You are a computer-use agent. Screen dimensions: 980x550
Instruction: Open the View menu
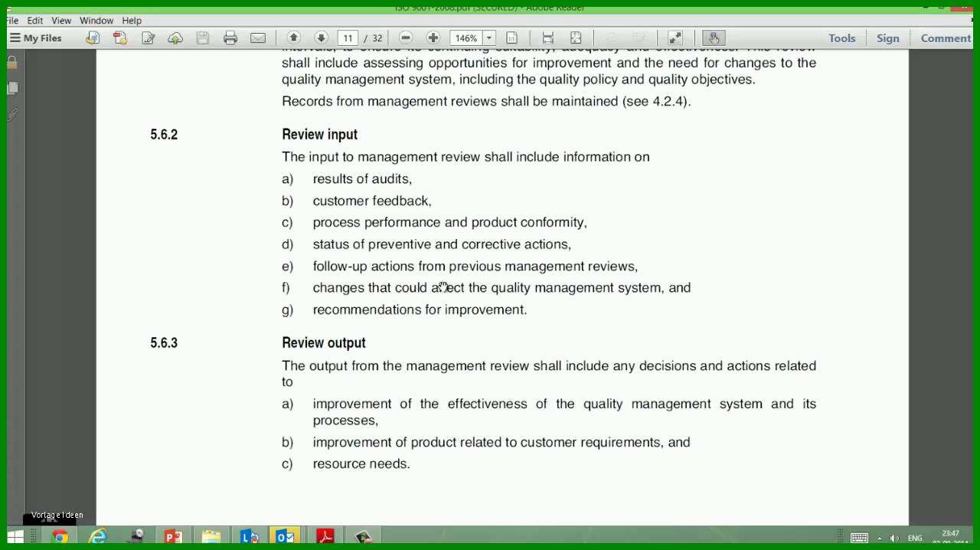pyautogui.click(x=61, y=21)
